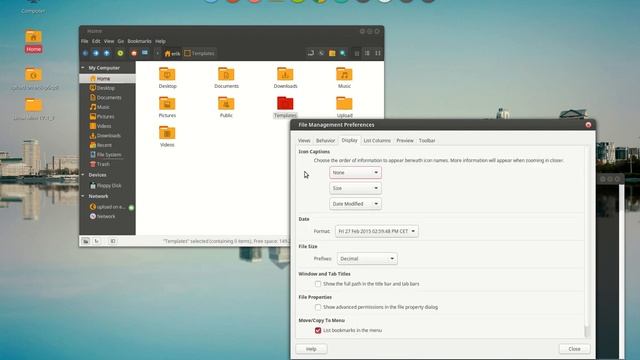
Task: Open the Date Format dropdown
Action: [x=377, y=231]
